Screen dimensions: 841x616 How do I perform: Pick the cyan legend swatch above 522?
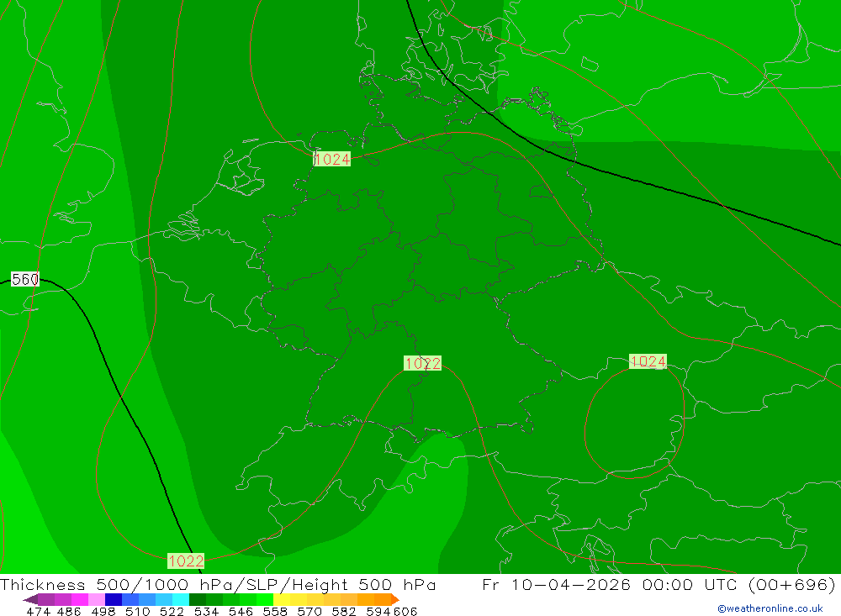[x=181, y=599]
